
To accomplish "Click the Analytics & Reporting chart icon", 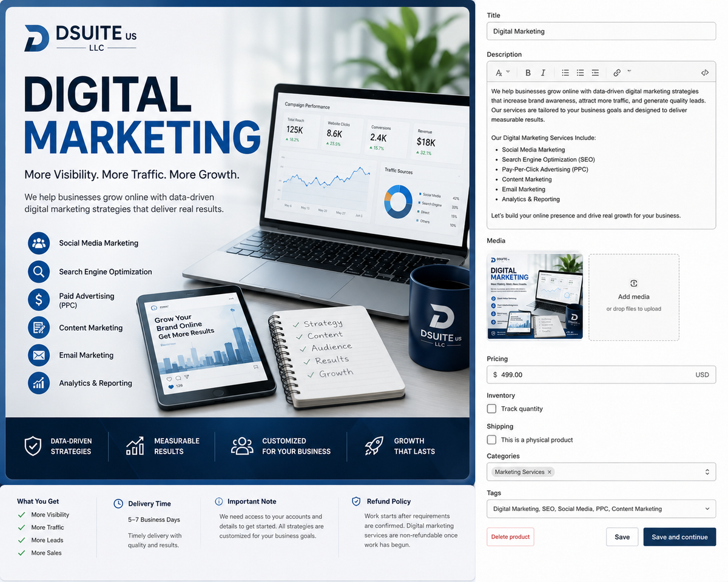I will coord(39,383).
